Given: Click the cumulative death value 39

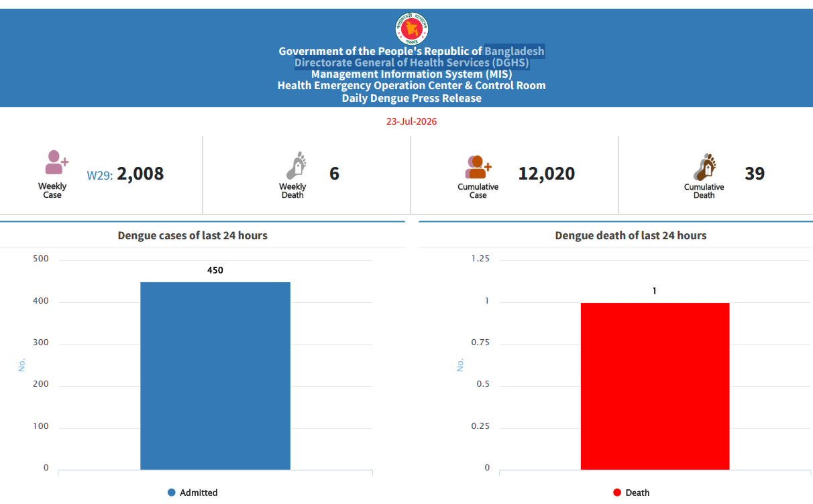Looking at the screenshot, I should (x=755, y=174).
